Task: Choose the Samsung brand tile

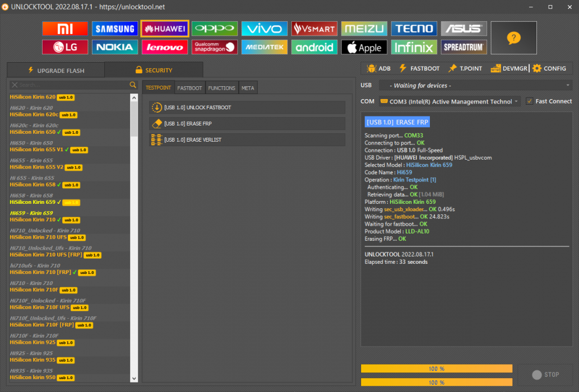Action: click(115, 29)
